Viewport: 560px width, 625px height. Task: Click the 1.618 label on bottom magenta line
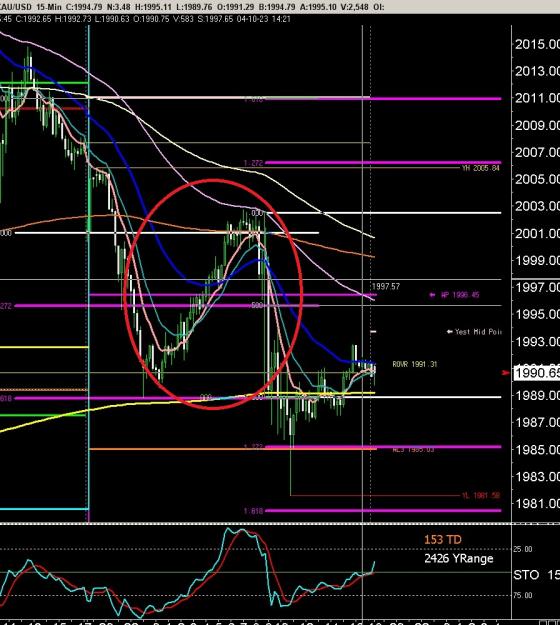coord(253,511)
